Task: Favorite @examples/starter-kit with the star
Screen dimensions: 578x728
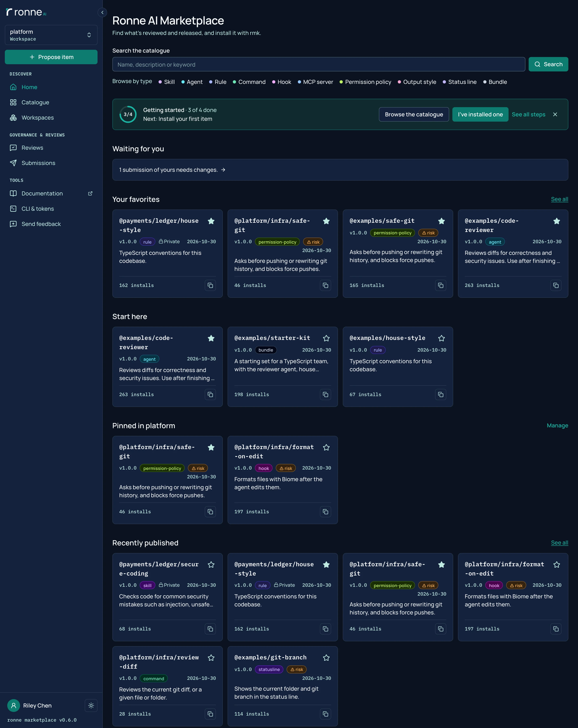Action: click(326, 338)
